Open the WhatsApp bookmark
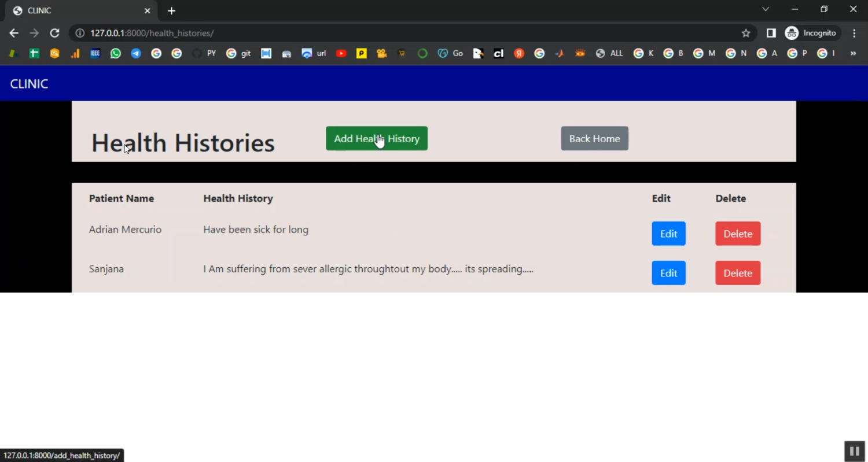Viewport: 868px width, 462px height. (x=116, y=53)
